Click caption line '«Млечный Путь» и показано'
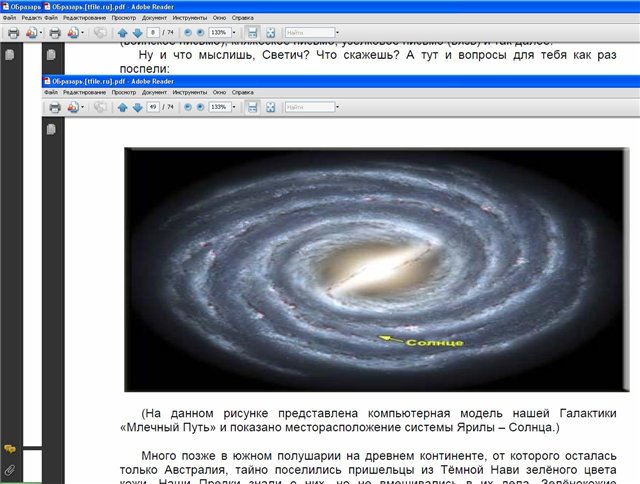 (x=340, y=428)
